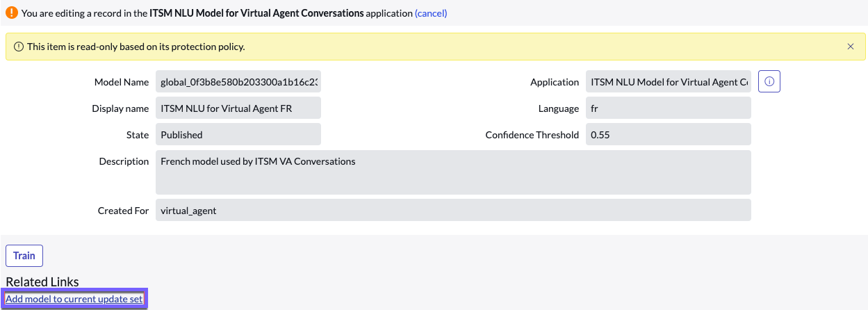Click the bold application name in top notice
This screenshot has height=310, width=868.
256,13
